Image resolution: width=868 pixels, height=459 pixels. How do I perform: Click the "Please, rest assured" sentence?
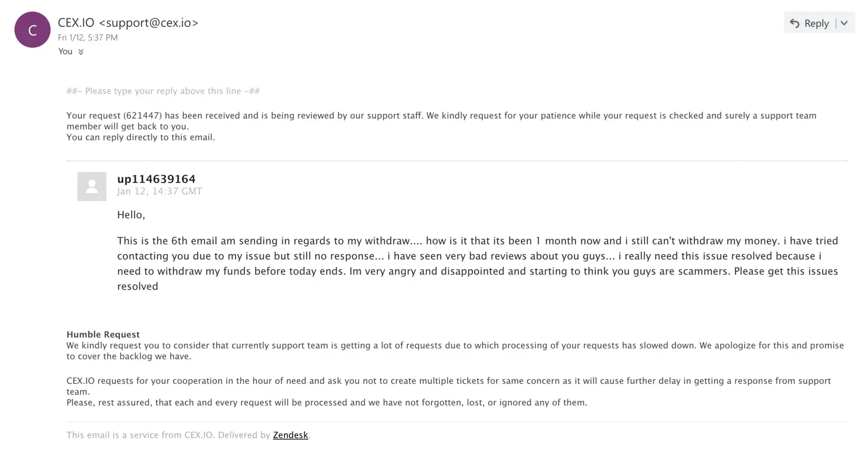[x=326, y=403]
